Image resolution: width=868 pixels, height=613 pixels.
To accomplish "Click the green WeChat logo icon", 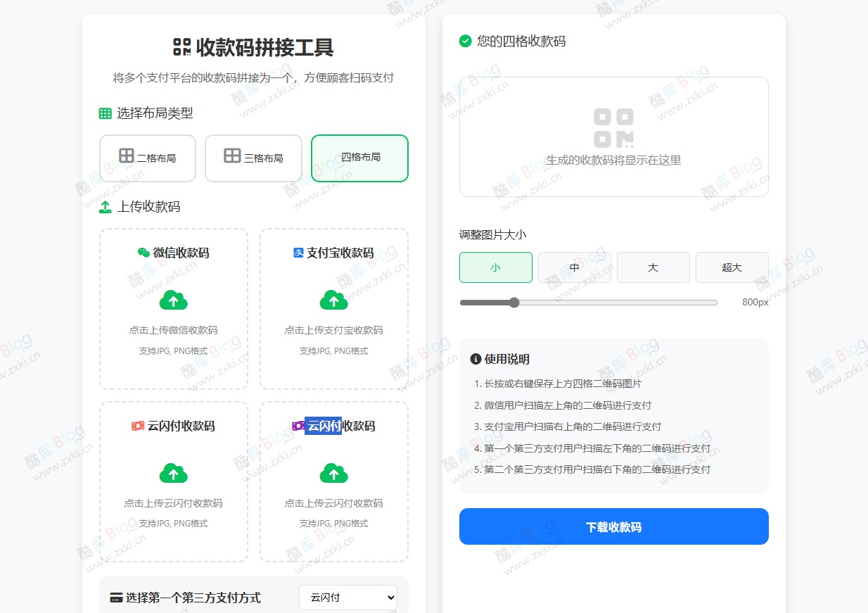I will tap(143, 253).
